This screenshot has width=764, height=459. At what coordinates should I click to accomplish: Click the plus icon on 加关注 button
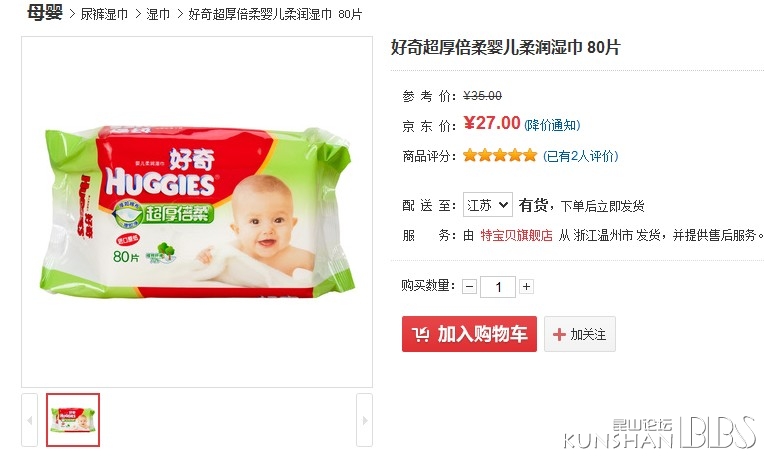point(559,334)
